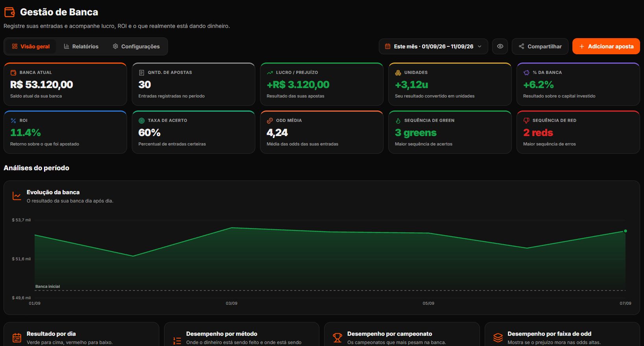The height and width of the screenshot is (346, 644).
Task: Switch to the Visão geral tab
Action: pyautogui.click(x=31, y=46)
